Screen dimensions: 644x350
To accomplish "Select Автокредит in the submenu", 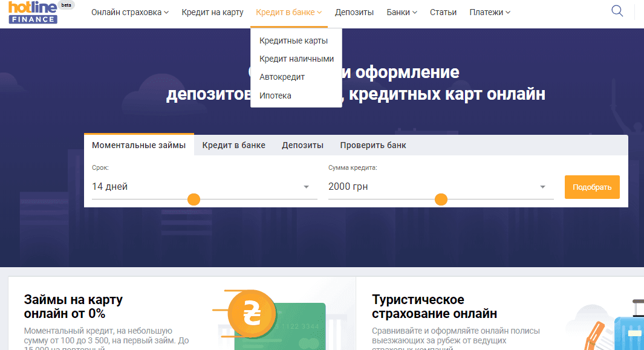I will 282,77.
